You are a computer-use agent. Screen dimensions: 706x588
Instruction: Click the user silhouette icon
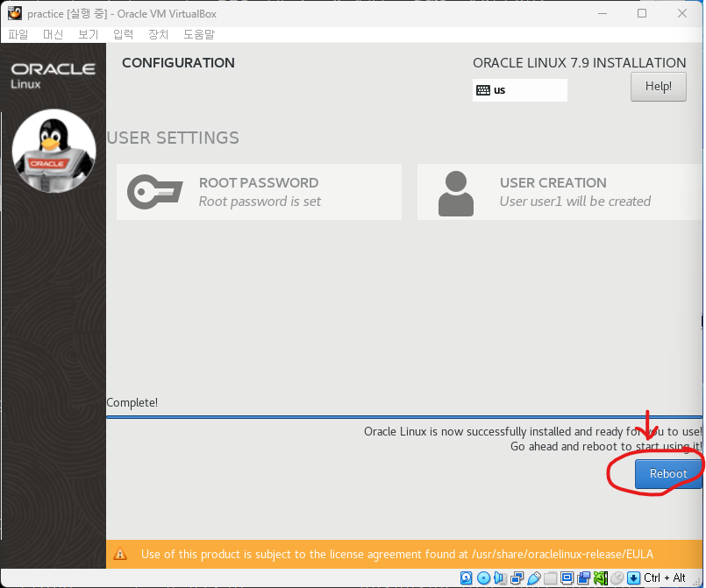tap(456, 194)
